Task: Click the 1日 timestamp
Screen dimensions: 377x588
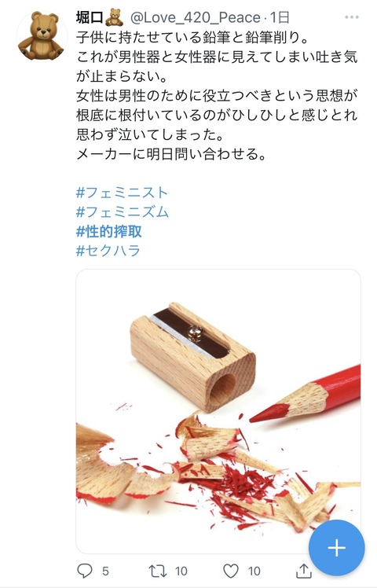Action: click(280, 17)
